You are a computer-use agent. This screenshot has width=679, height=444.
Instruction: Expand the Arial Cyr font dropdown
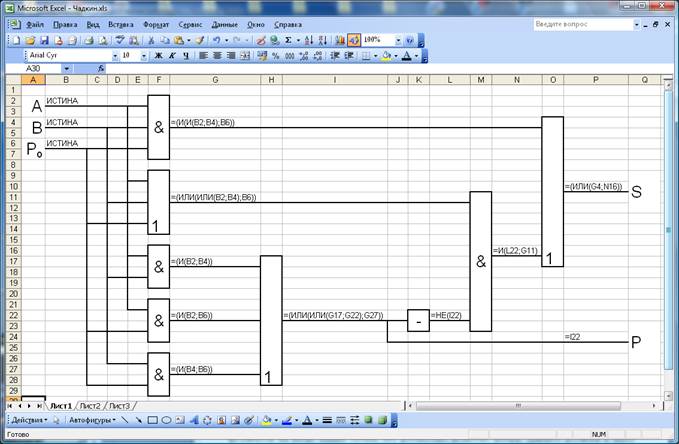[x=115, y=55]
